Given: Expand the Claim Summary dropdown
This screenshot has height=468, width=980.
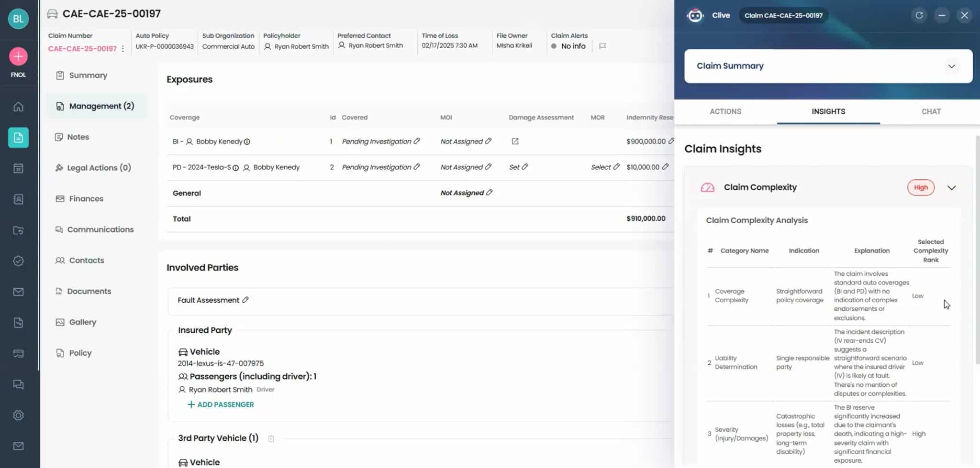Looking at the screenshot, I should 951,66.
